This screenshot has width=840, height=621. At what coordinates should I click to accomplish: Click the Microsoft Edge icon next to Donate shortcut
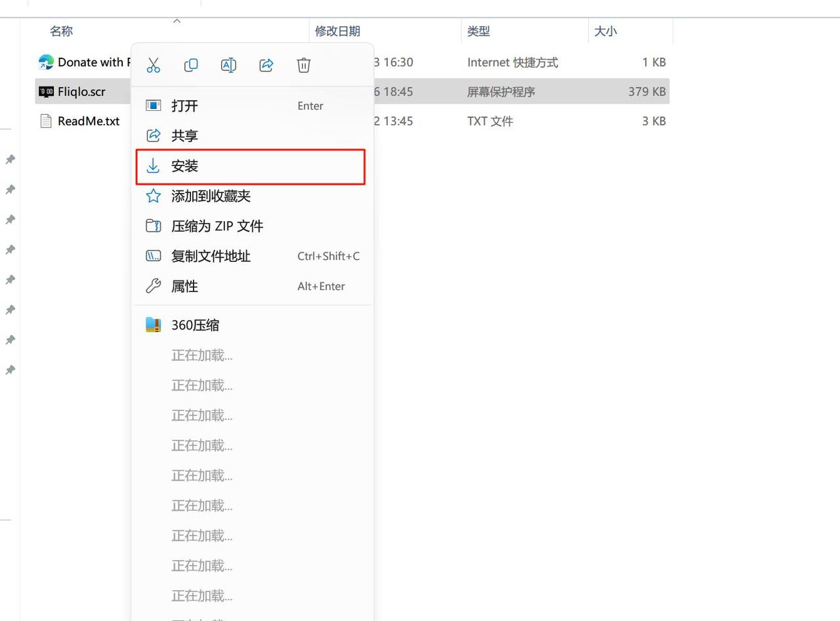click(45, 62)
